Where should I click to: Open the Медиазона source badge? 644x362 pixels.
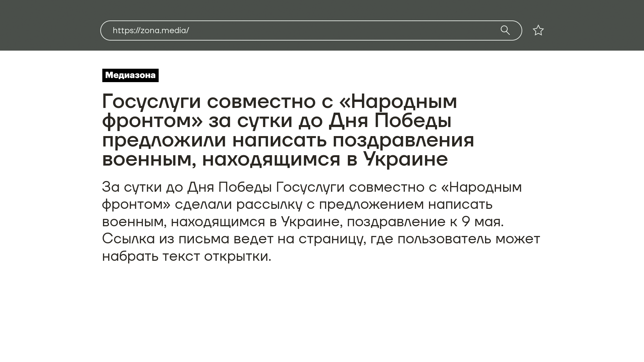tap(130, 75)
